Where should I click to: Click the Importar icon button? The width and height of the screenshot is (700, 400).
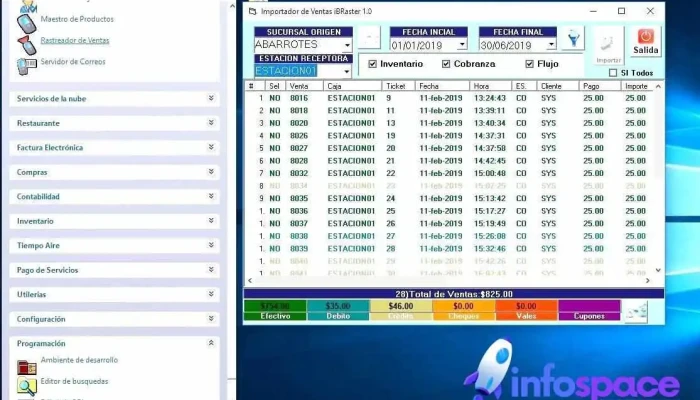(x=608, y=46)
